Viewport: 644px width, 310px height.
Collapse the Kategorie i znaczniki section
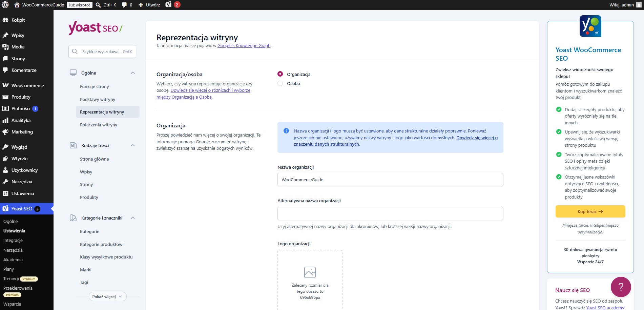133,218
